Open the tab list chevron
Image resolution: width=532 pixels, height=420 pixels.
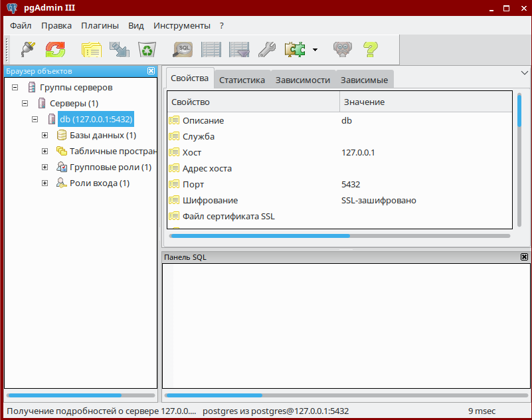click(525, 73)
